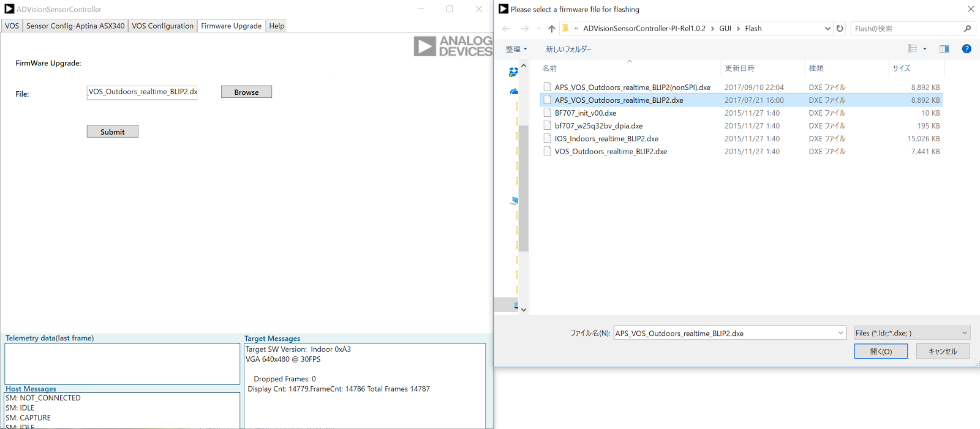
Task: Select bf707_w25q32bv_dpia.dxe file
Action: [598, 126]
